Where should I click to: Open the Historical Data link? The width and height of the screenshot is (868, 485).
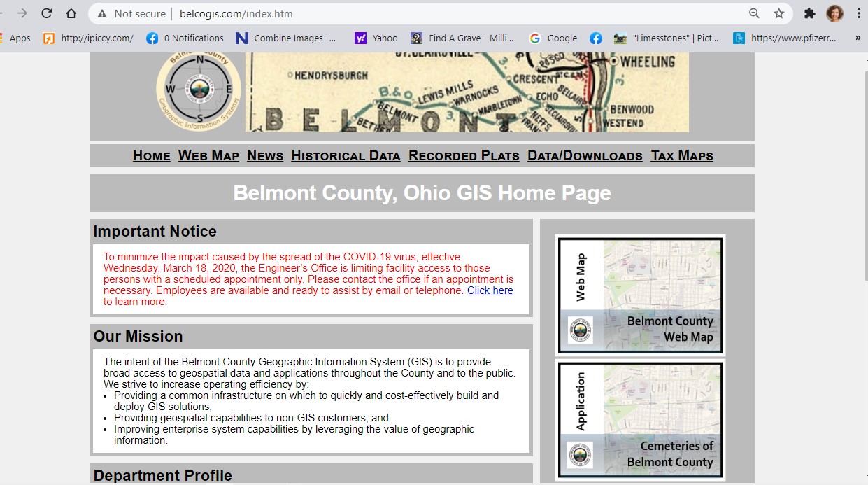tap(346, 155)
